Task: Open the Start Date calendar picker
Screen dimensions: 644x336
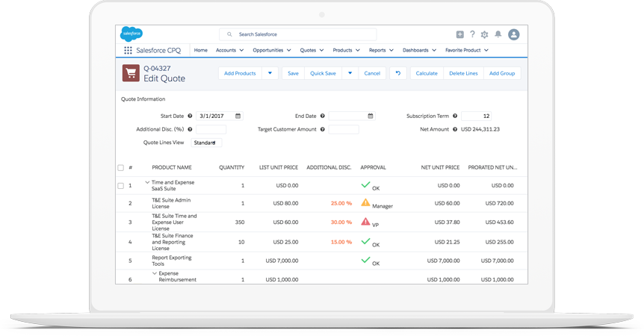Action: coord(238,116)
